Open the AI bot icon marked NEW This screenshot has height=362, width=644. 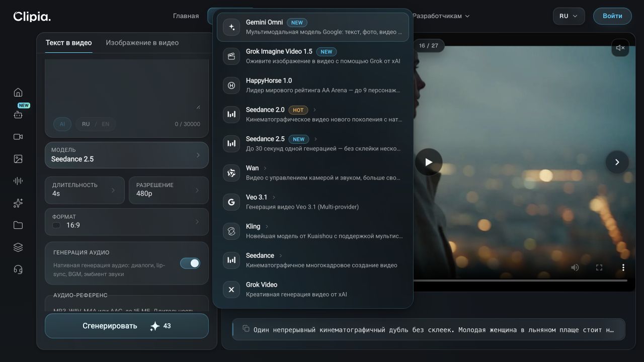pos(18,115)
